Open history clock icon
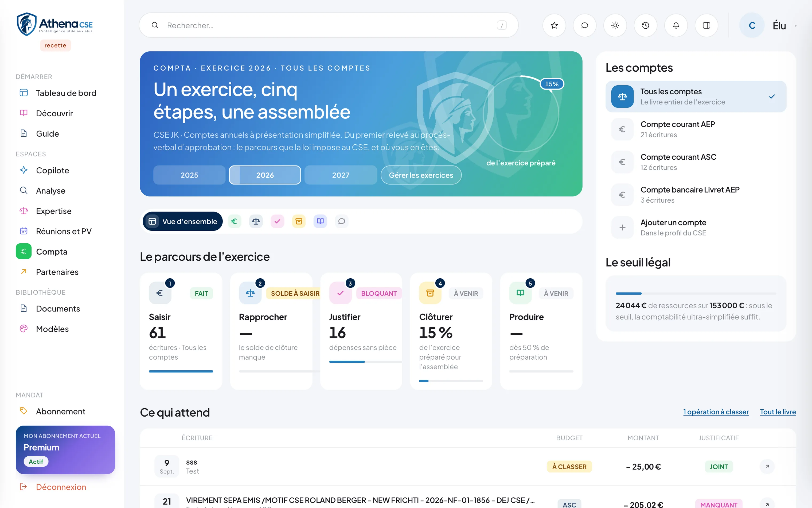The height and width of the screenshot is (508, 812). click(645, 26)
